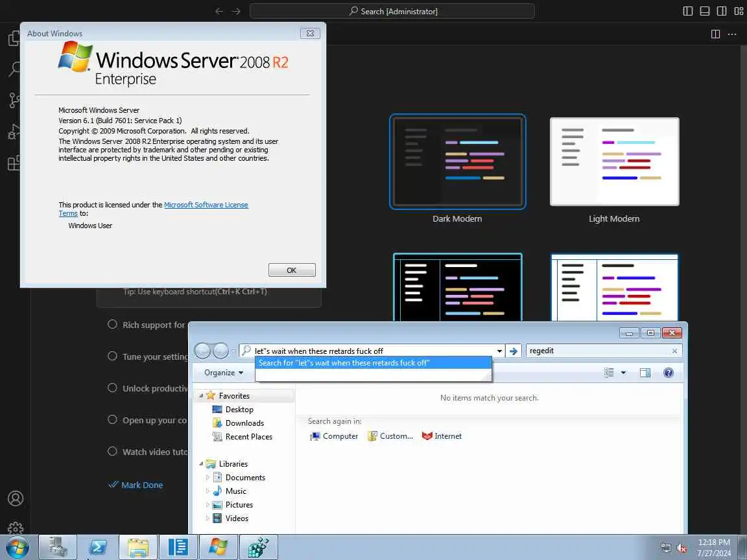Screen dimensions: 747x560
Task: Open the Microsoft Software License Terms link
Action: (206, 205)
